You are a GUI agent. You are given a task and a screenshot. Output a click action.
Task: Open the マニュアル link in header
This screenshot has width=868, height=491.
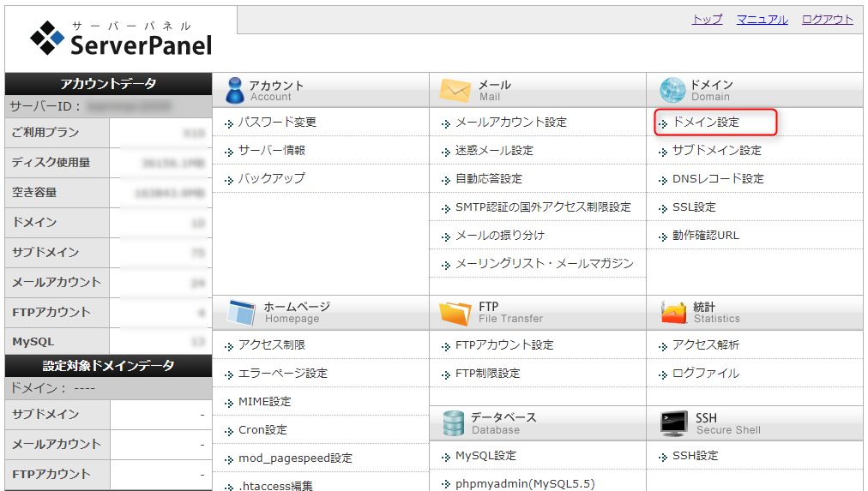click(762, 20)
